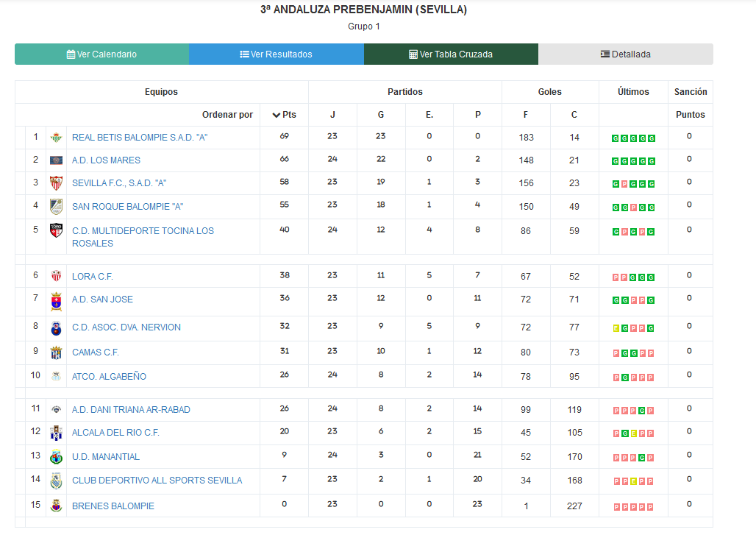This screenshot has width=756, height=535.
Task: Click the C.D. Multideporte Tocina crest
Action: (57, 230)
